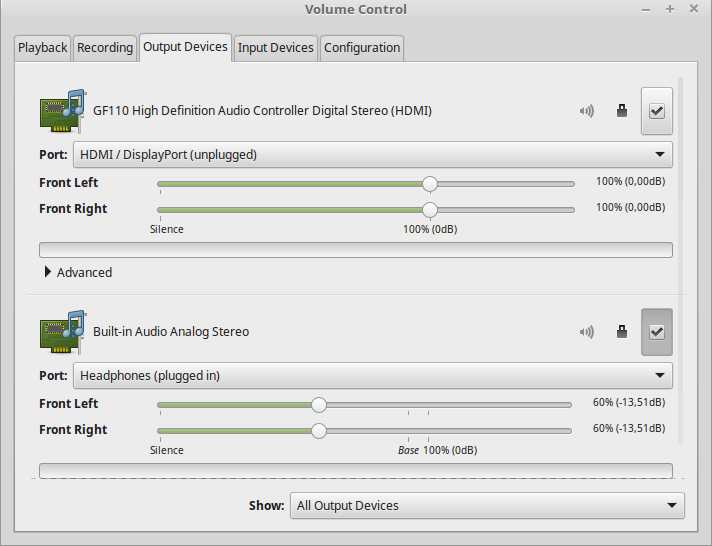Click the 100% (0,00dB) Front Right value
The image size is (712, 546).
click(631, 208)
